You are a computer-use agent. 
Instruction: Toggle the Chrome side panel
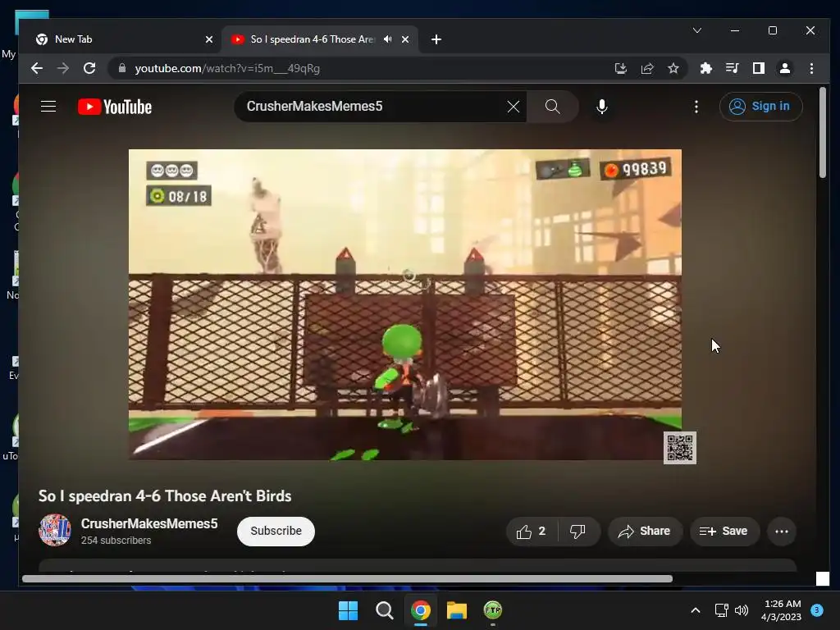pos(759,68)
